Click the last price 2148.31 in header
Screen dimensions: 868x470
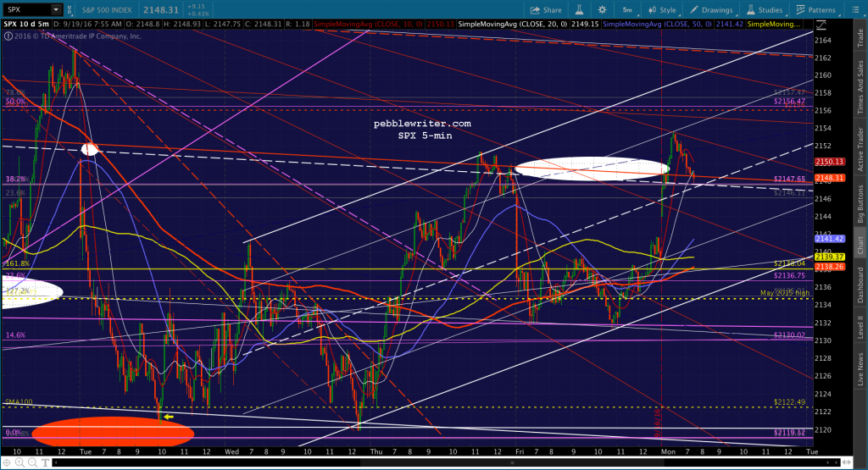[160, 10]
